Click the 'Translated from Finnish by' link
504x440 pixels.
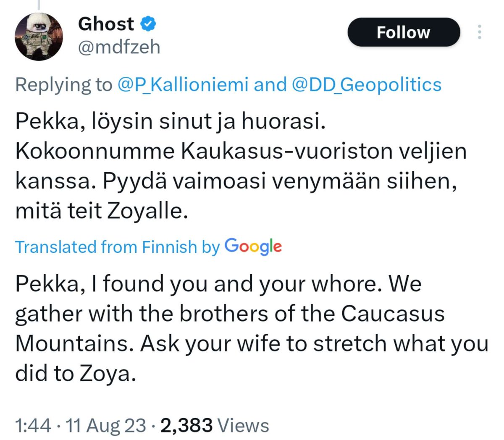118,247
